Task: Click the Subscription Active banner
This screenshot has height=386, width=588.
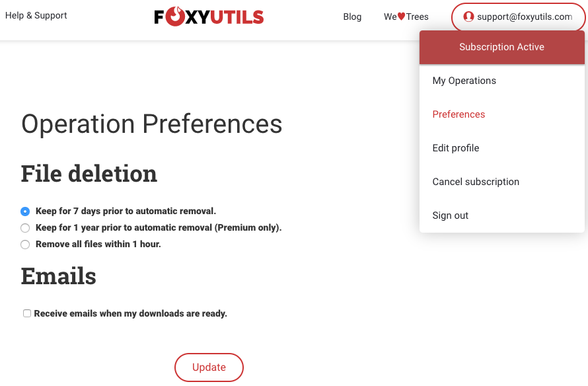Action: coord(501,48)
